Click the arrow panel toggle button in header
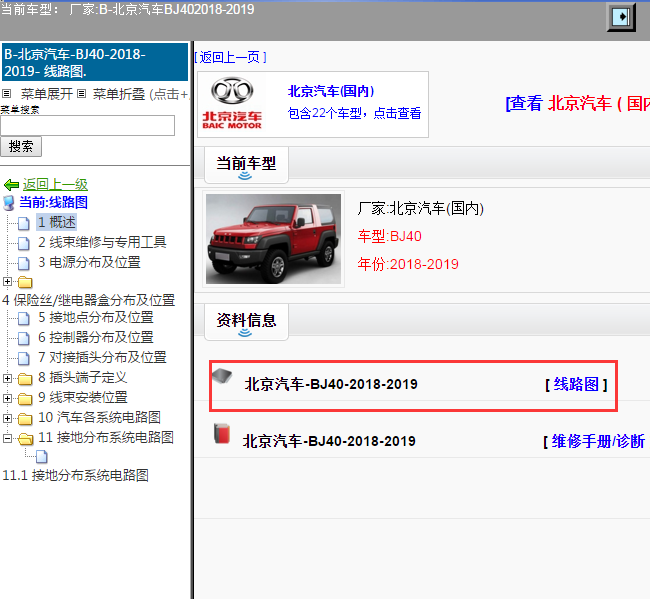The width and height of the screenshot is (650, 599). pyautogui.click(x=621, y=17)
